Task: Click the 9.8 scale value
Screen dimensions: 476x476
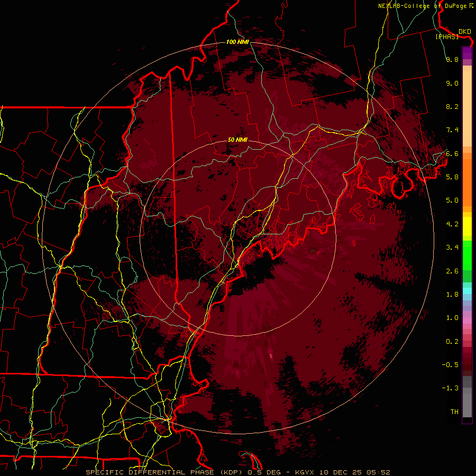Action: (x=452, y=59)
